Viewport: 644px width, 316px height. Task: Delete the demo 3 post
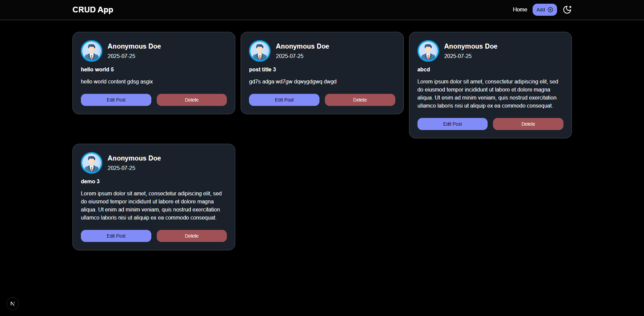[192, 236]
